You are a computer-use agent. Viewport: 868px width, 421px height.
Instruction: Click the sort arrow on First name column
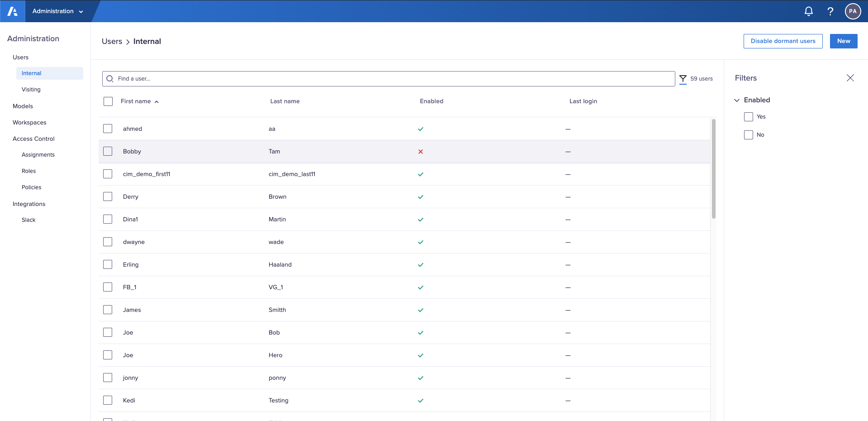pyautogui.click(x=157, y=101)
